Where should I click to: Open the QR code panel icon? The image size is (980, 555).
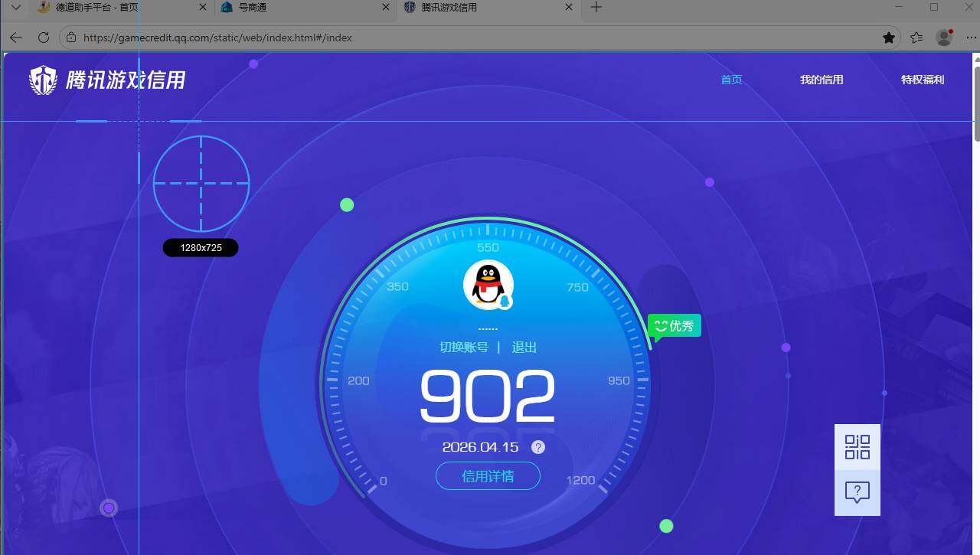click(x=857, y=446)
